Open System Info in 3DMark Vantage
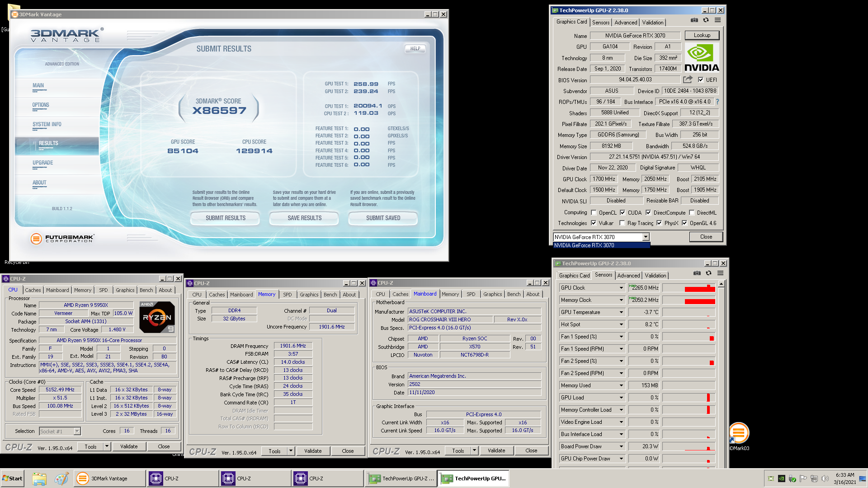 [47, 125]
